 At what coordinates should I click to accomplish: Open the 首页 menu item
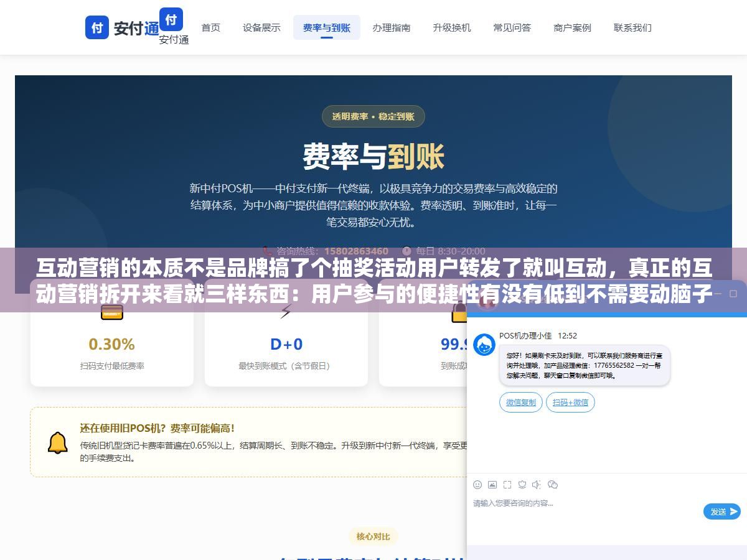tap(210, 27)
